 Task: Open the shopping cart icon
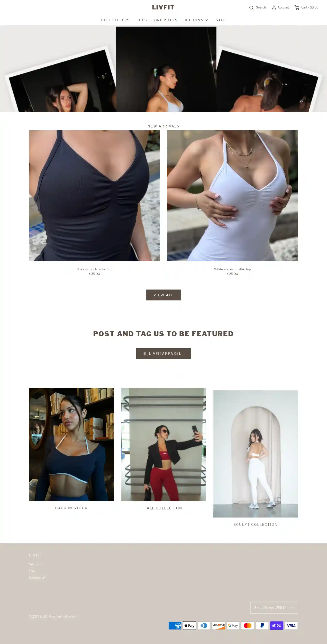[x=297, y=8]
